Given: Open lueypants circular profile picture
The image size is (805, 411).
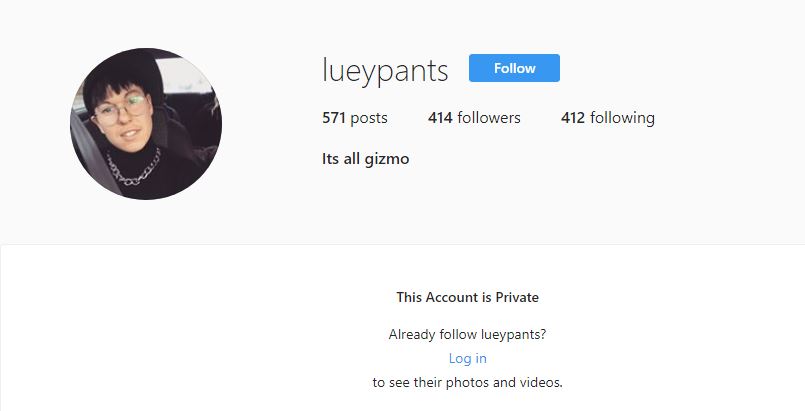Looking at the screenshot, I should coord(146,124).
